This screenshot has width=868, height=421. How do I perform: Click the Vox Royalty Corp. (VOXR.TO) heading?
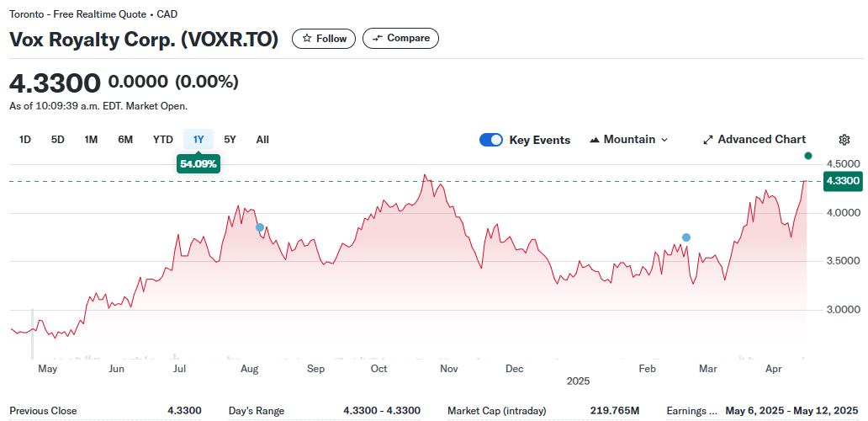144,39
